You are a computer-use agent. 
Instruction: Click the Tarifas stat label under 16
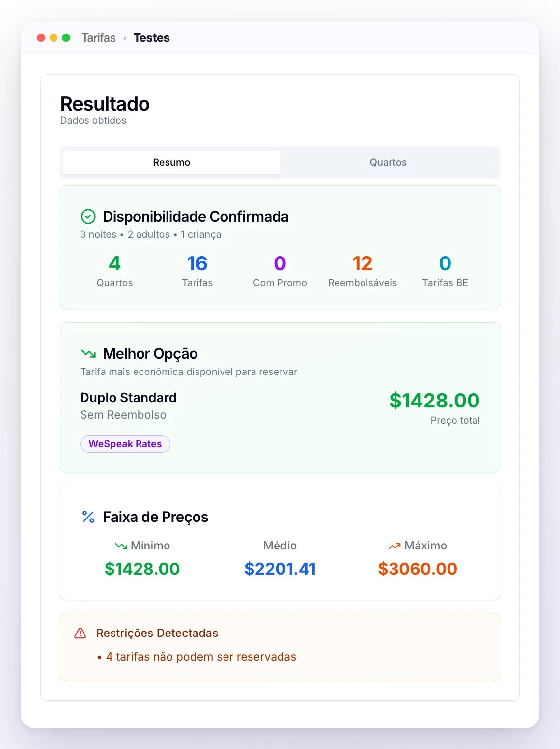coord(197,283)
